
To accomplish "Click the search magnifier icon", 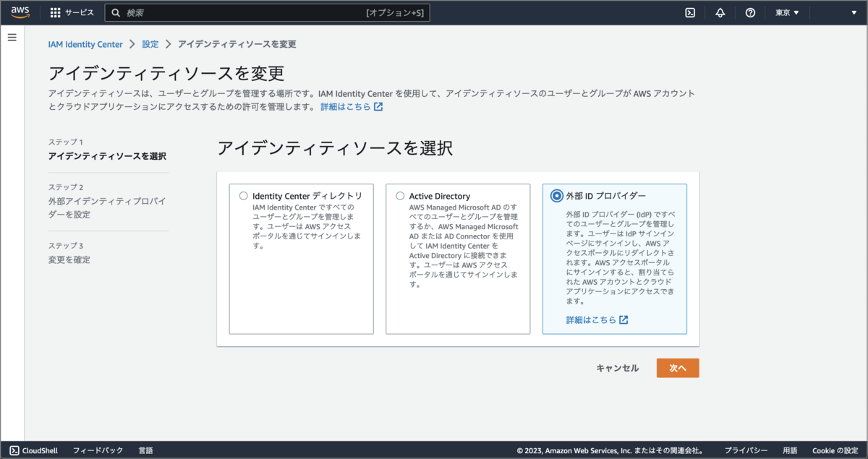I will (116, 12).
